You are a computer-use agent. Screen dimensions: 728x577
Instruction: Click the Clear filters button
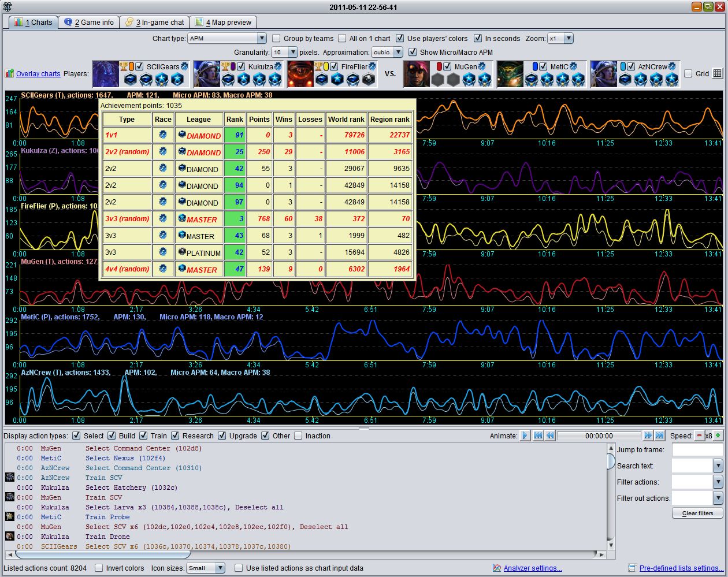697,513
